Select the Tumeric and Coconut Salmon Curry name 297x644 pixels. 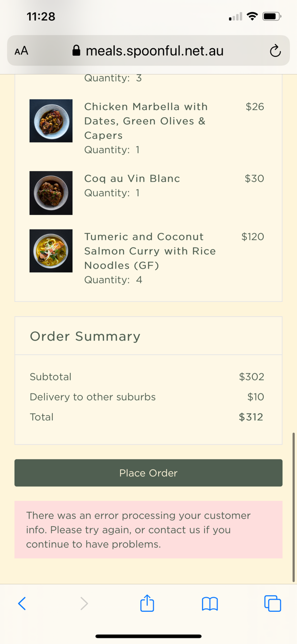pyautogui.click(x=150, y=251)
